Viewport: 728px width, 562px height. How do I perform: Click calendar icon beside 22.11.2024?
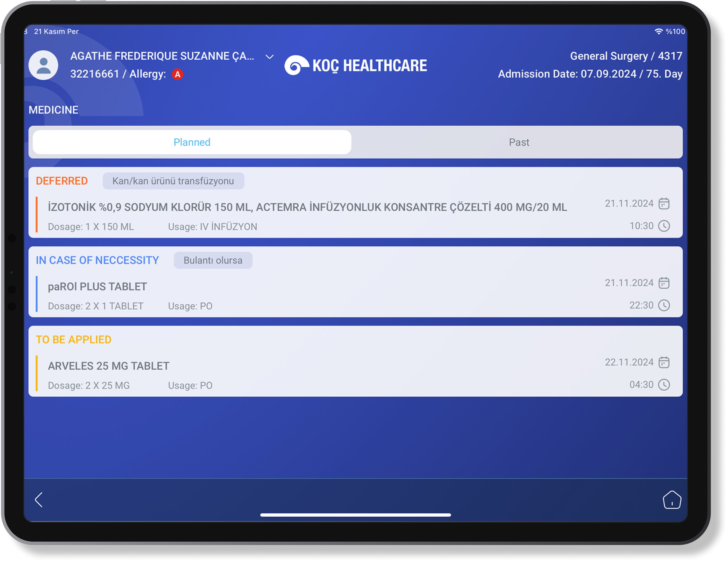[664, 362]
